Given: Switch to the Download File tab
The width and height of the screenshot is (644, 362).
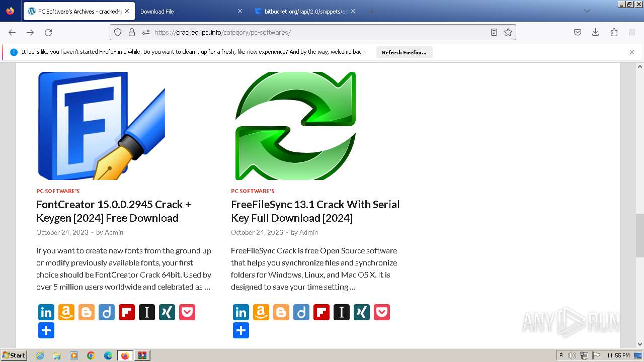Looking at the screenshot, I should coord(190,11).
